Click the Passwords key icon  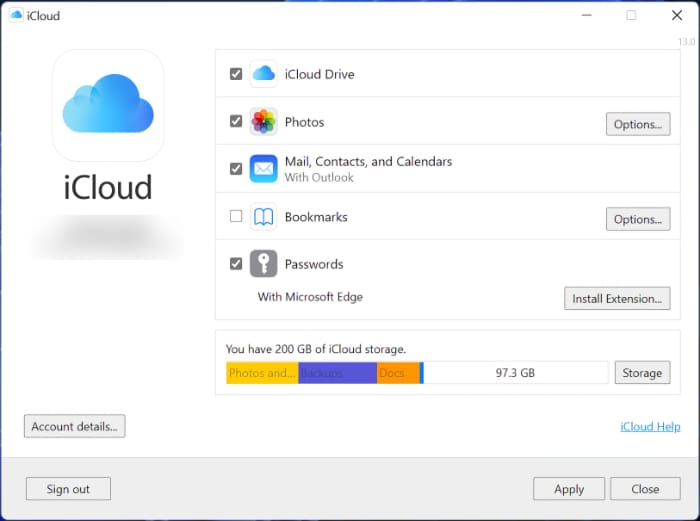tap(263, 264)
